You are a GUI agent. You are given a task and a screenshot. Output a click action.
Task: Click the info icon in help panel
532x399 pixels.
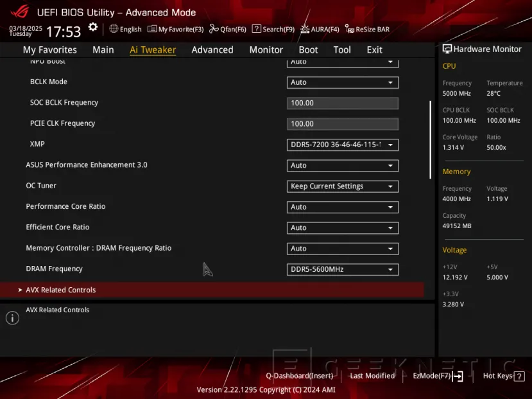pyautogui.click(x=13, y=318)
